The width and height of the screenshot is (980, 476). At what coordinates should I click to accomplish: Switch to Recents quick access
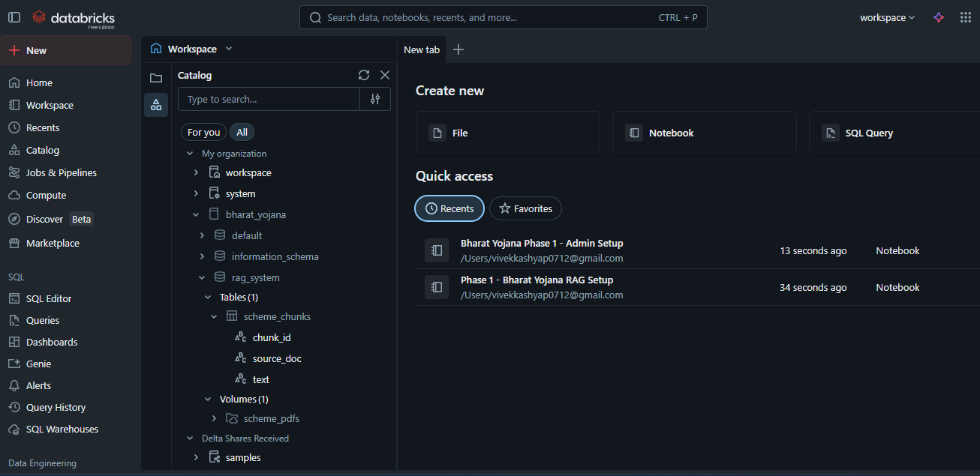[x=449, y=208]
